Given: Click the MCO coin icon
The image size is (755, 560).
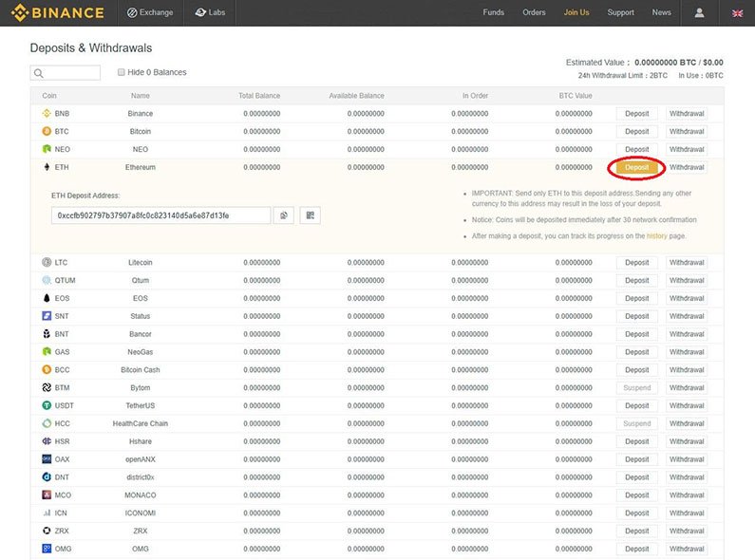Looking at the screenshot, I should 47,495.
